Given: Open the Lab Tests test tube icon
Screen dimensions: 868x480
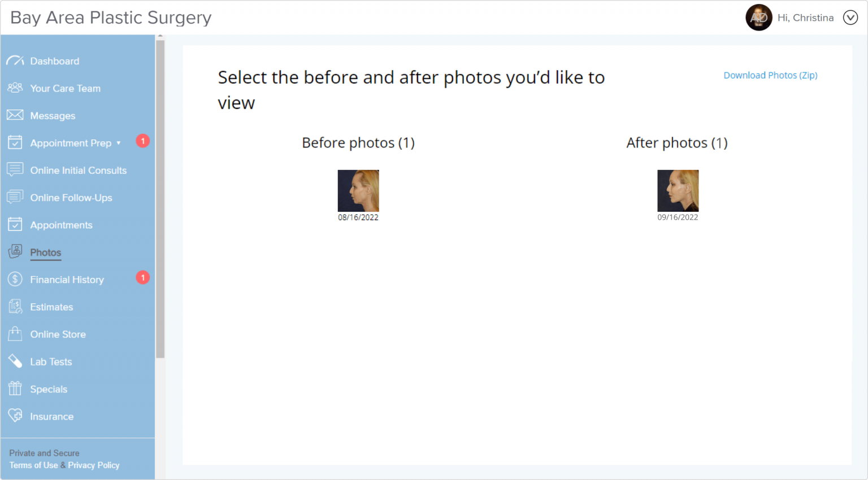Looking at the screenshot, I should coord(15,361).
